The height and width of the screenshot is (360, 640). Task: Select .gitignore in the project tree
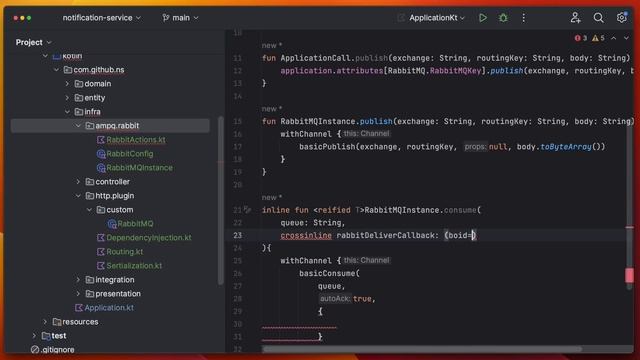[58, 350]
